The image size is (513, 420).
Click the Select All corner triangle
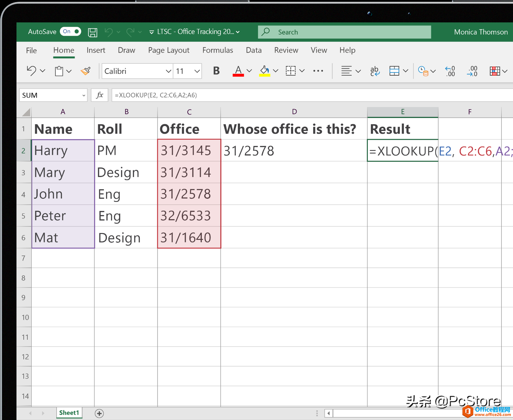pyautogui.click(x=26, y=112)
